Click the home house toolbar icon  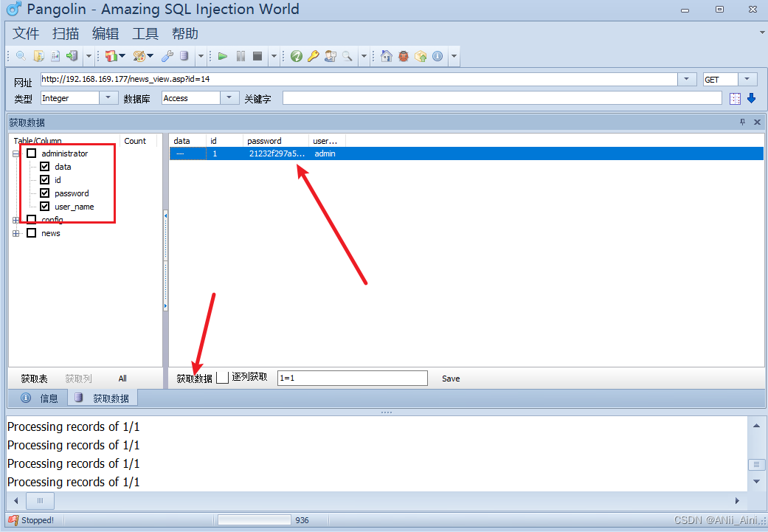(x=387, y=56)
